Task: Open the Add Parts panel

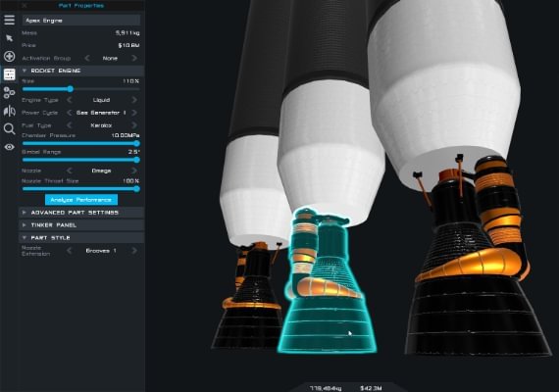Action: (9, 56)
